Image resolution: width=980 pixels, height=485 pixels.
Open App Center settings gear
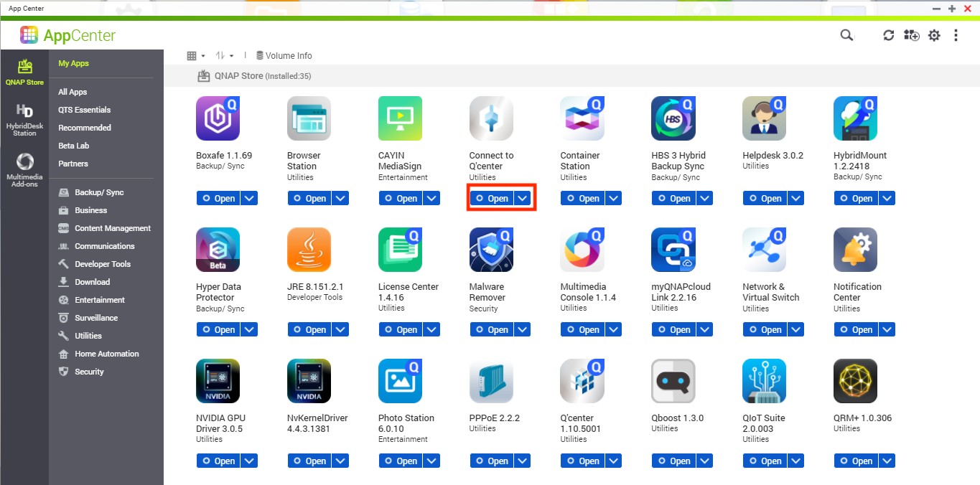click(x=934, y=35)
